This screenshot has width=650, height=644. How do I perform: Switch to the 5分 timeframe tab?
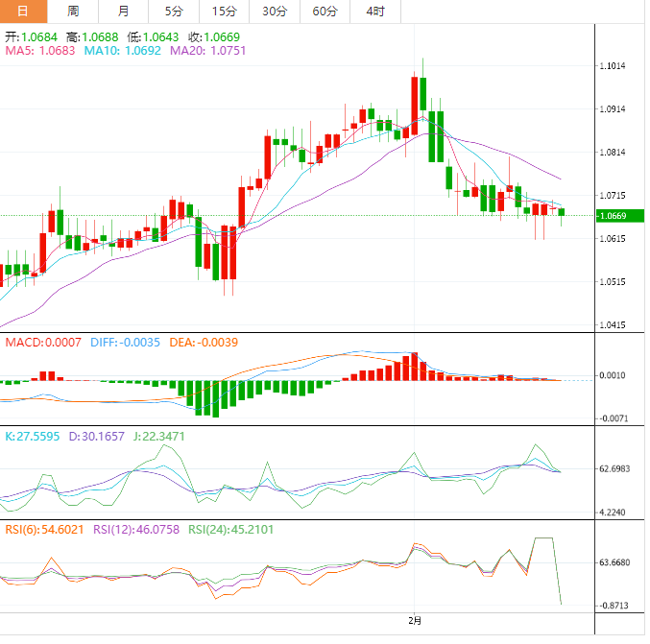coord(174,12)
